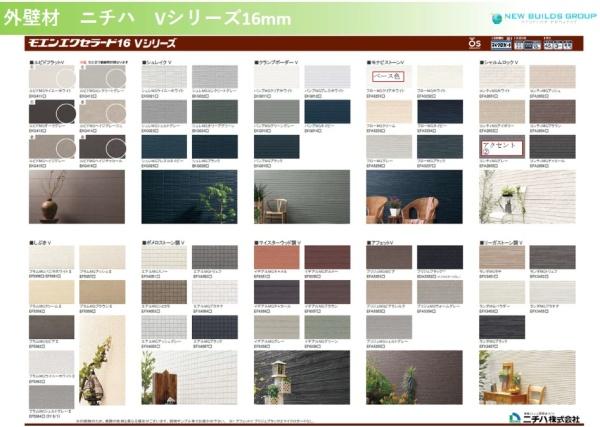
Task: Select the dark olive-gray swatch in シュレイクV
Action: (x=215, y=112)
